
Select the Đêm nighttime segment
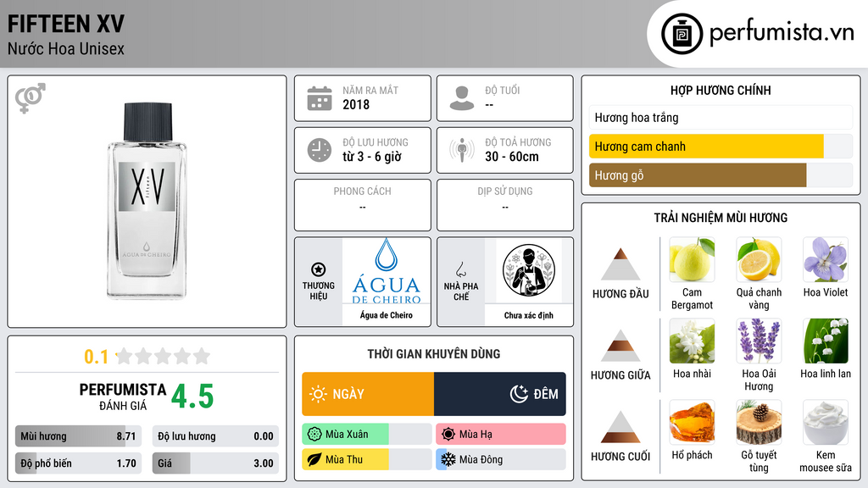pos(500,394)
